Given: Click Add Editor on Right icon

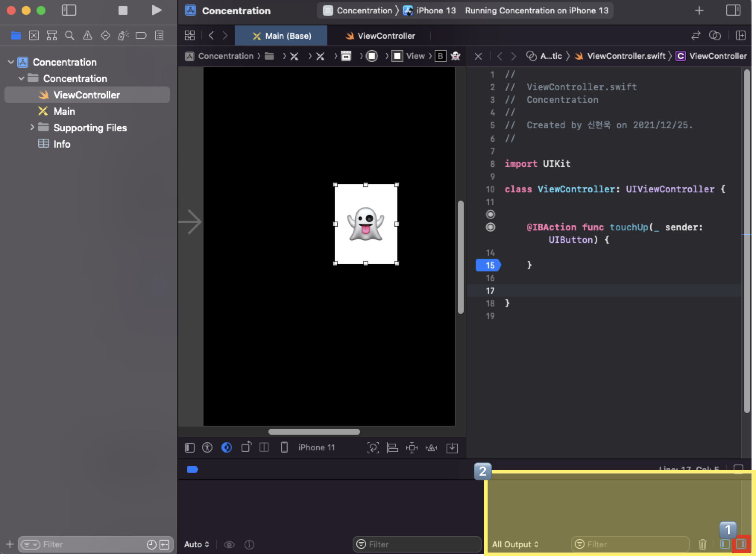Looking at the screenshot, I should tap(740, 35).
